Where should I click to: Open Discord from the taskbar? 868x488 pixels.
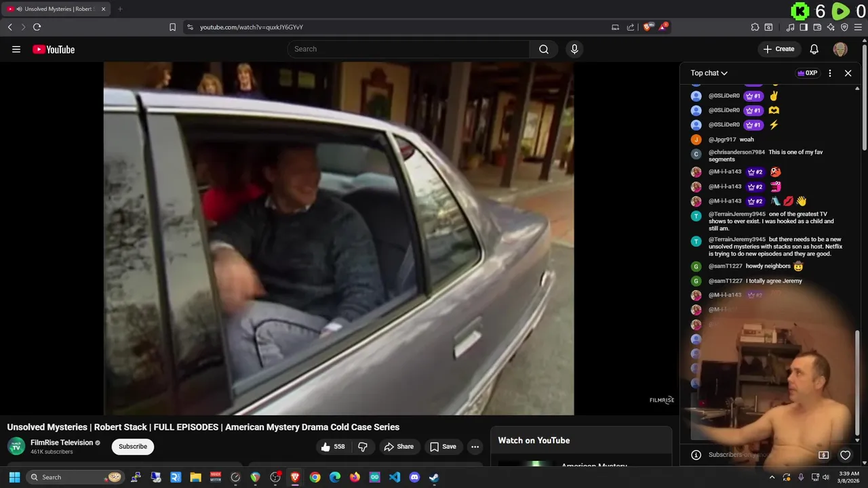click(x=414, y=477)
